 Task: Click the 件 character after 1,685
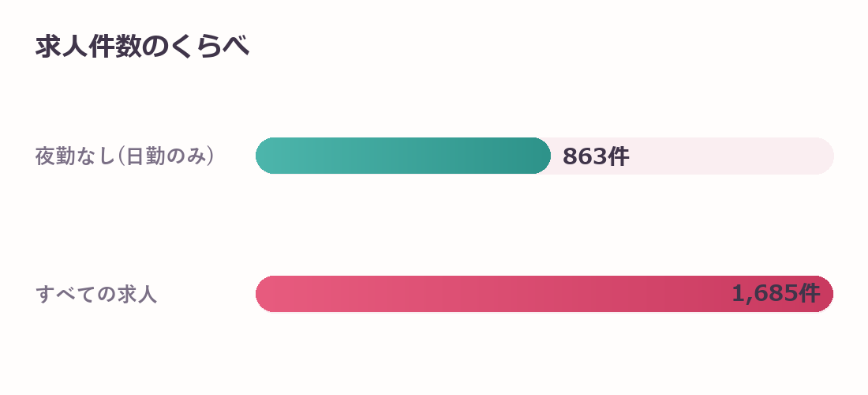(810, 294)
